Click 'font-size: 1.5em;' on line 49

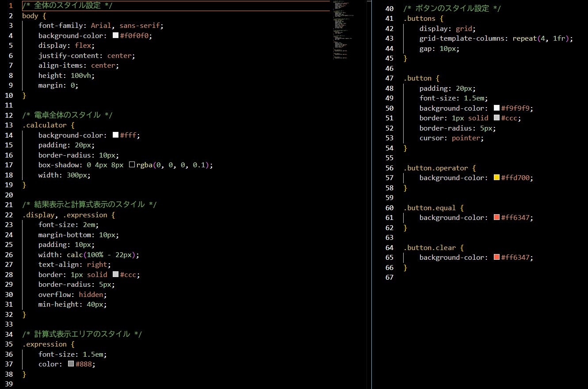click(454, 98)
